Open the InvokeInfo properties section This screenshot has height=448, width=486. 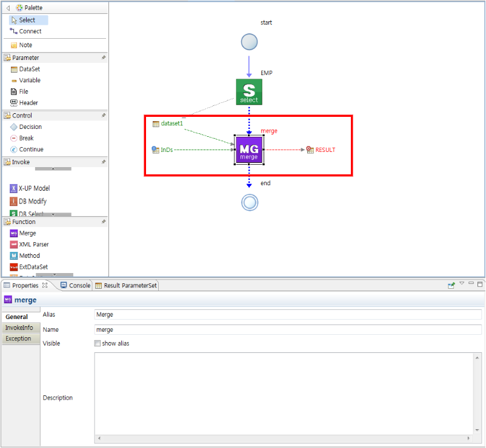pos(19,328)
